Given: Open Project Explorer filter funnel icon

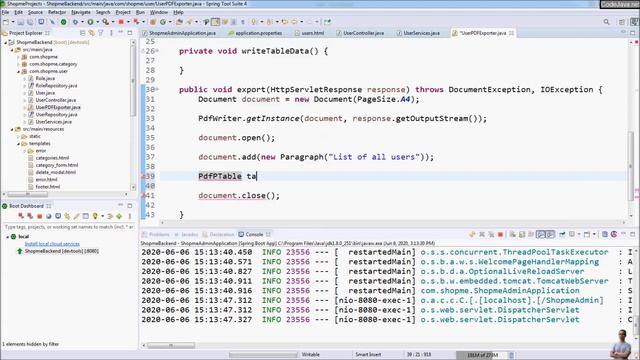Looking at the screenshot, I should coord(101,33).
